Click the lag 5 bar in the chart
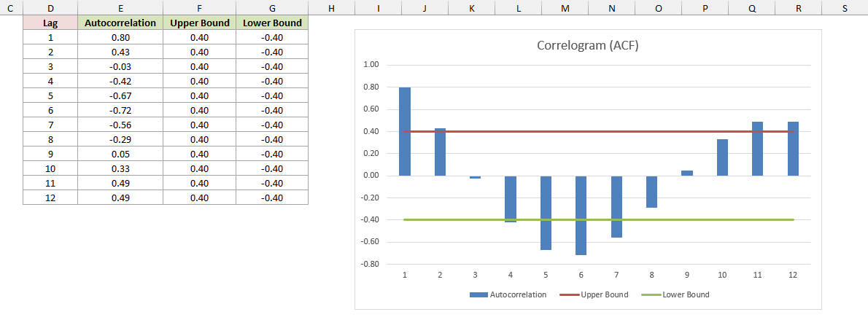 (x=546, y=213)
